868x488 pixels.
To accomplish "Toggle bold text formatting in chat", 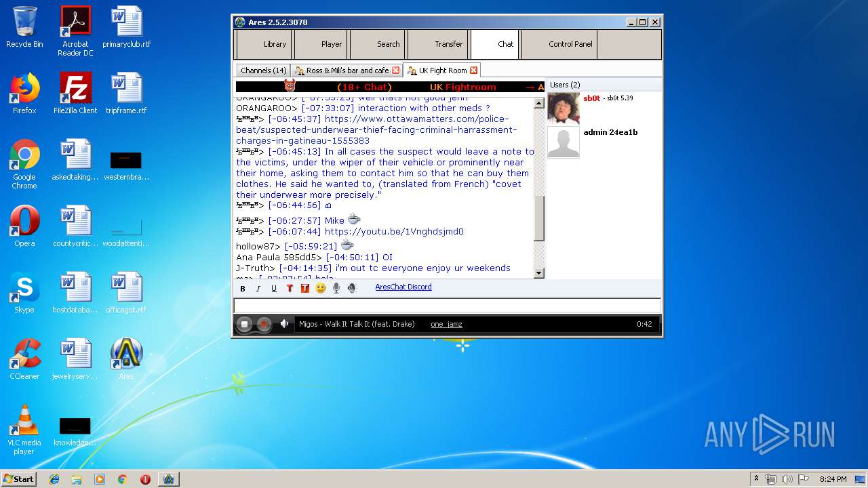I will (x=243, y=288).
